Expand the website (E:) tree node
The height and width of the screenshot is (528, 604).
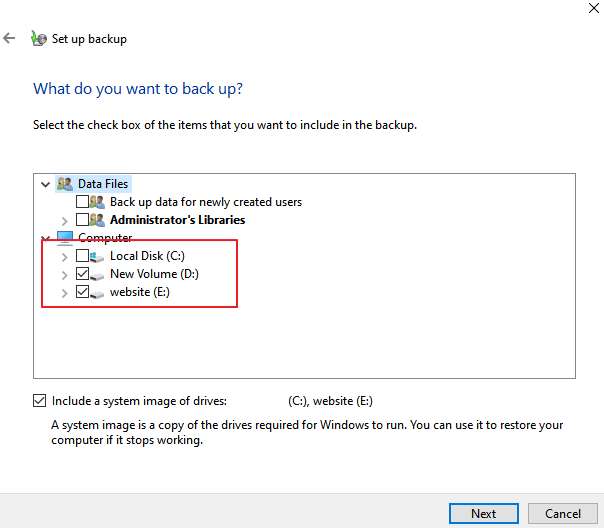point(65,292)
